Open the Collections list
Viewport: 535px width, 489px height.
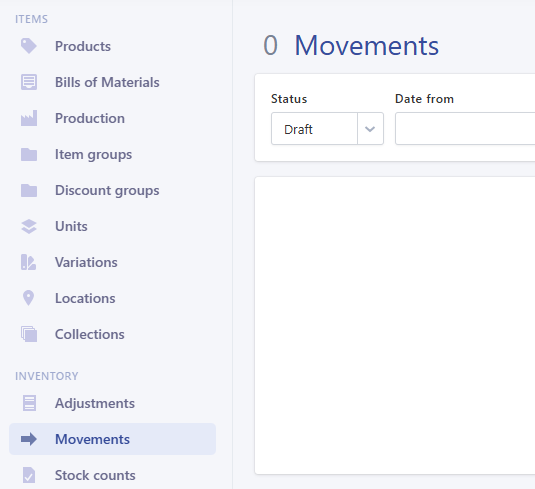90,334
